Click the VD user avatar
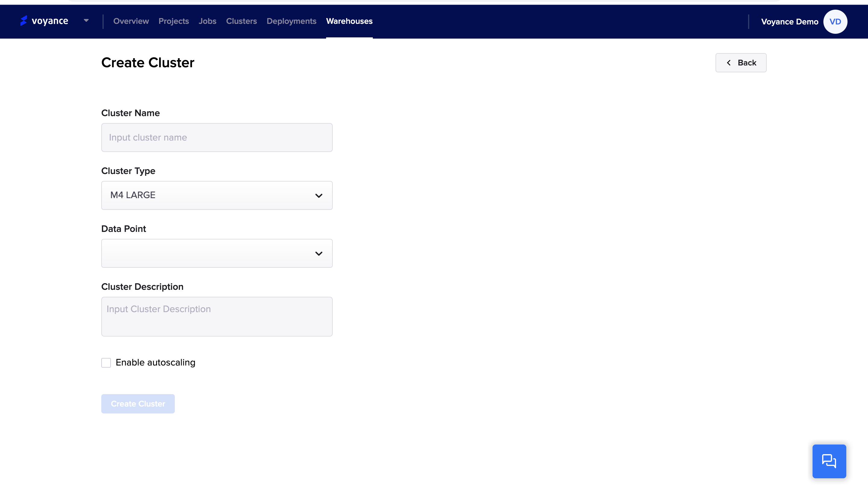Viewport: 868px width, 500px height. pos(835,22)
